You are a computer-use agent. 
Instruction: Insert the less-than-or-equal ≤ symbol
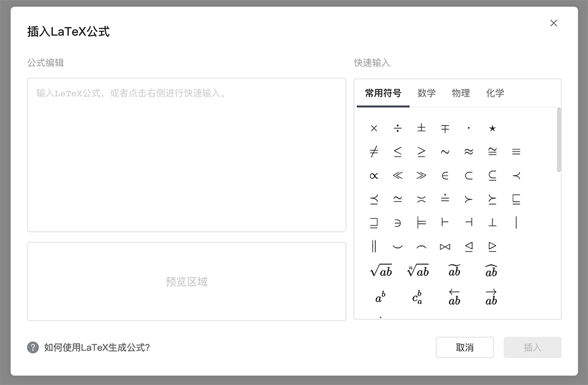[x=398, y=151]
